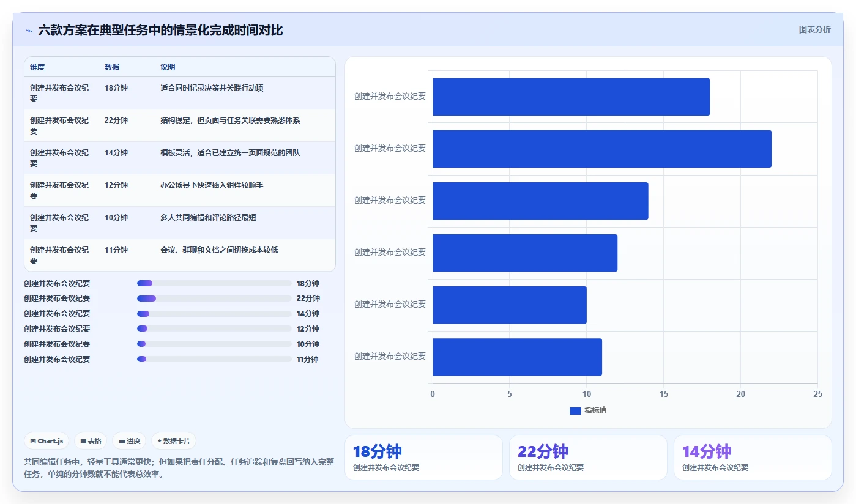Click the progress bar labeled 11分钟
The width and height of the screenshot is (856, 504).
[214, 359]
